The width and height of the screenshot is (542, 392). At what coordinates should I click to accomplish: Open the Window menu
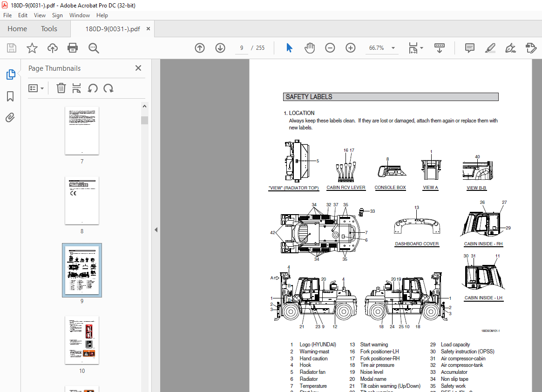tap(80, 15)
